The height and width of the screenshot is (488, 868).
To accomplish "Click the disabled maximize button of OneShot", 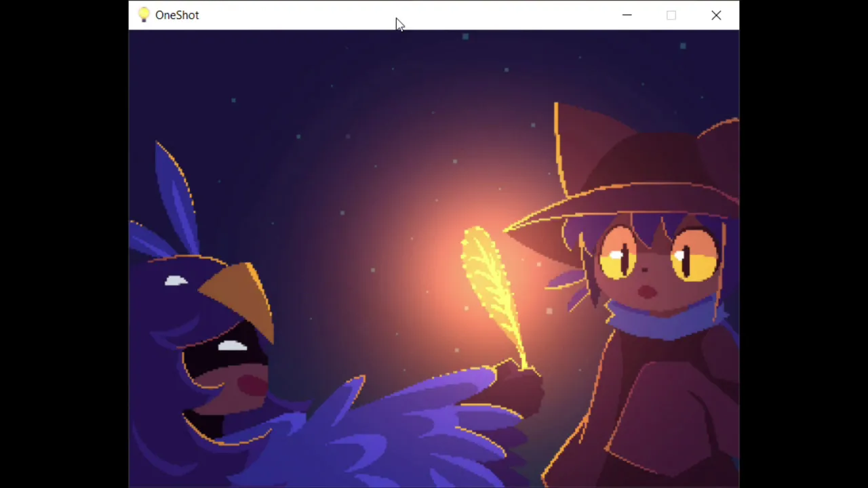I will pyautogui.click(x=671, y=15).
